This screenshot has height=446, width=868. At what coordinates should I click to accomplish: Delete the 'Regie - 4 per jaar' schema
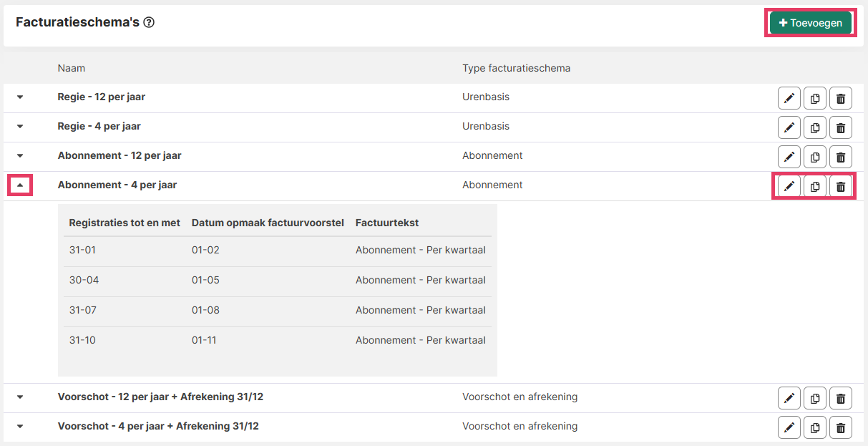coord(841,127)
